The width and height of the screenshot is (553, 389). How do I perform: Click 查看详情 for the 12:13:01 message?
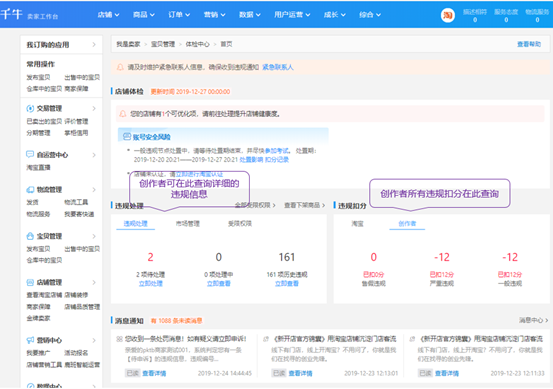pyautogui.click(x=300, y=373)
